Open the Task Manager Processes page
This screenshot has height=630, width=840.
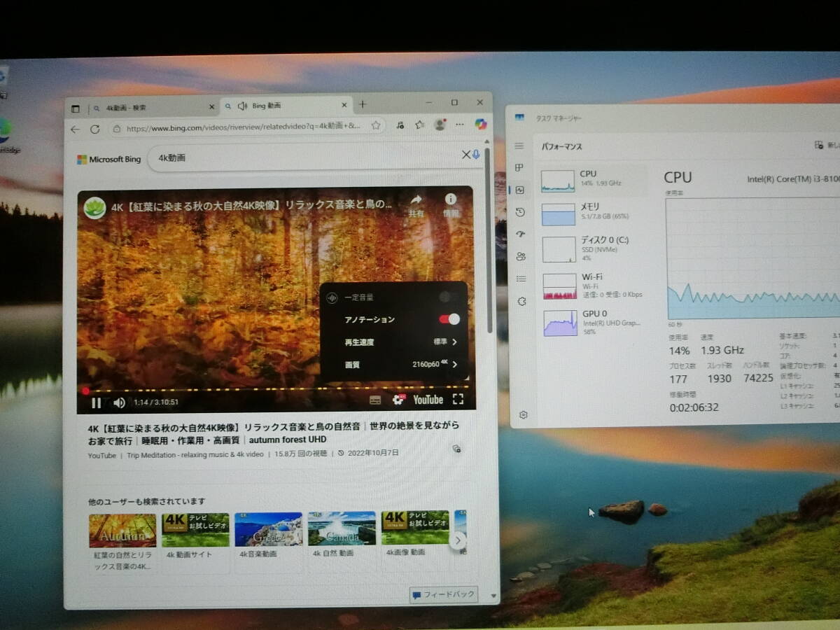point(519,167)
